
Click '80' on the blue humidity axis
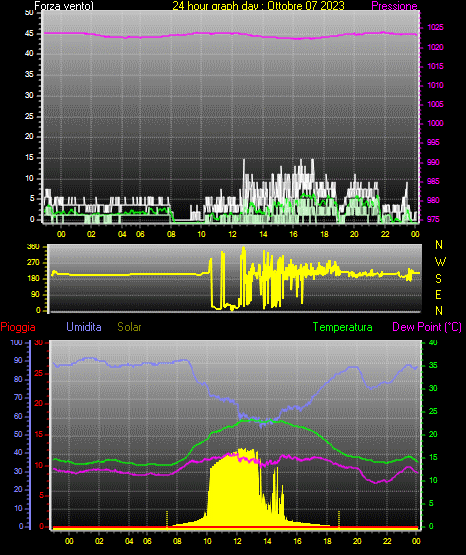[x=18, y=379]
